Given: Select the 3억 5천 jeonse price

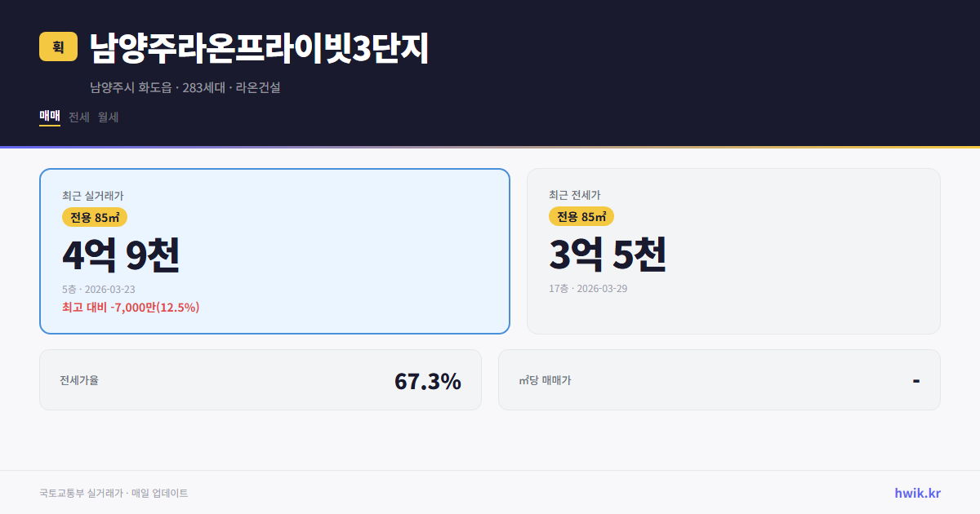Looking at the screenshot, I should (609, 255).
